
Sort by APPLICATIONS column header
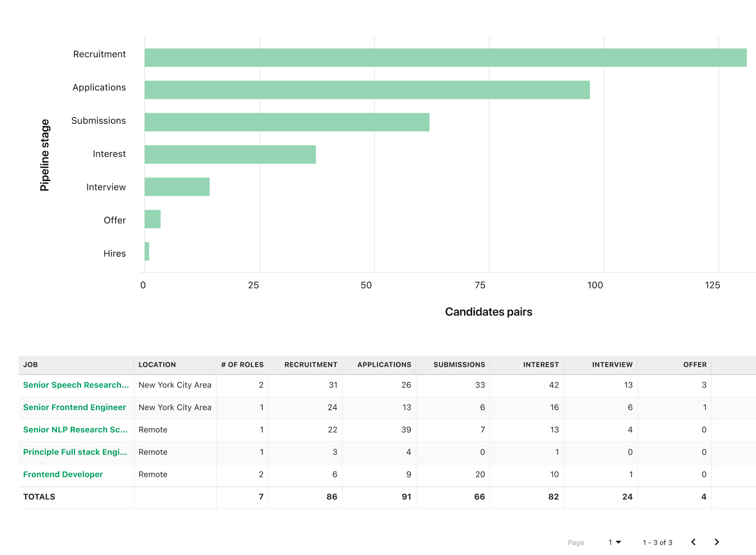coord(384,365)
